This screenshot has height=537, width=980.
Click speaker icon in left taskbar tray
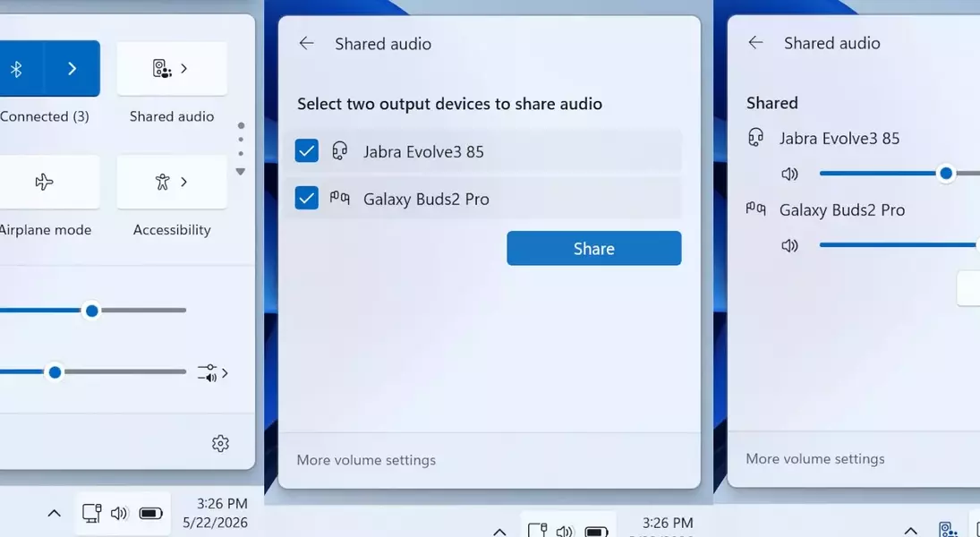pyautogui.click(x=119, y=514)
